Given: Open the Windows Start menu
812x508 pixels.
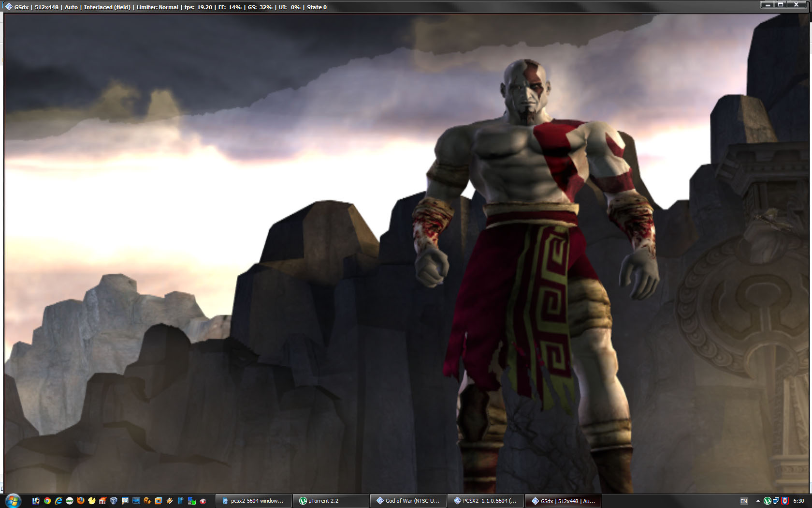Looking at the screenshot, I should (x=13, y=501).
